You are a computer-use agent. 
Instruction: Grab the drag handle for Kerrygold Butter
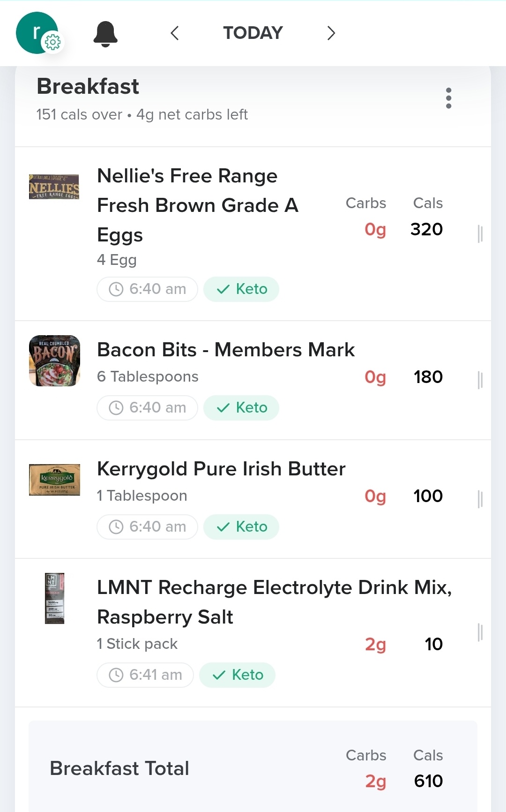tap(480, 499)
